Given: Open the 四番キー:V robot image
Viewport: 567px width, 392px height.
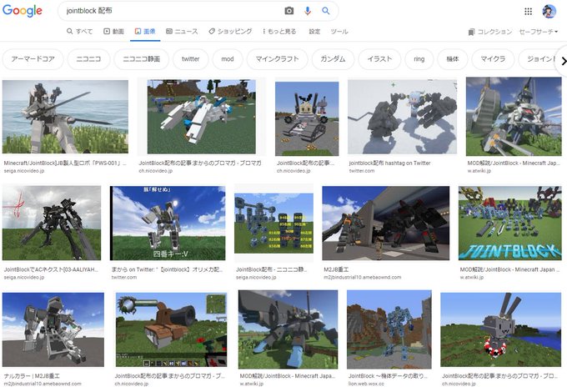Looking at the screenshot, I should point(168,224).
